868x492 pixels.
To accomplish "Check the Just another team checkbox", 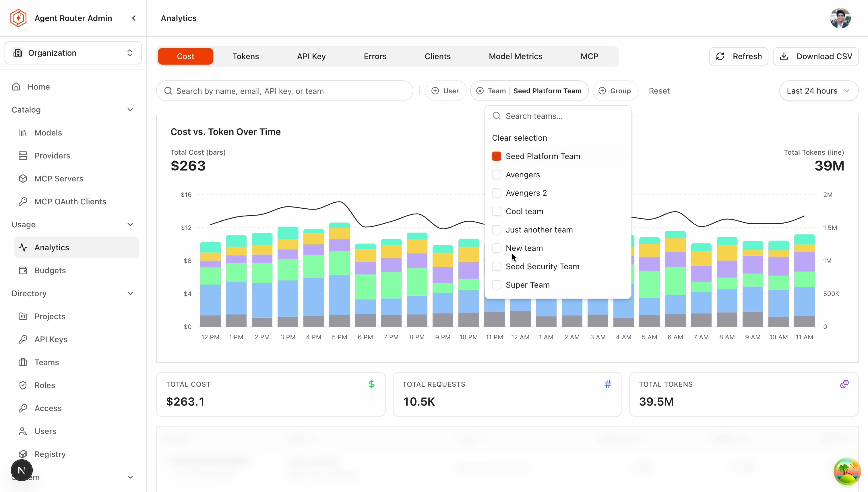I will pos(496,230).
